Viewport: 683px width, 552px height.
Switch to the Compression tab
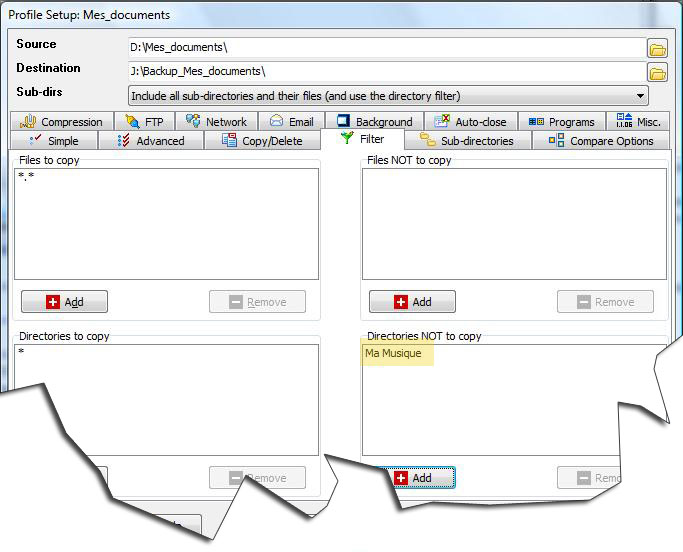pyautogui.click(x=62, y=122)
